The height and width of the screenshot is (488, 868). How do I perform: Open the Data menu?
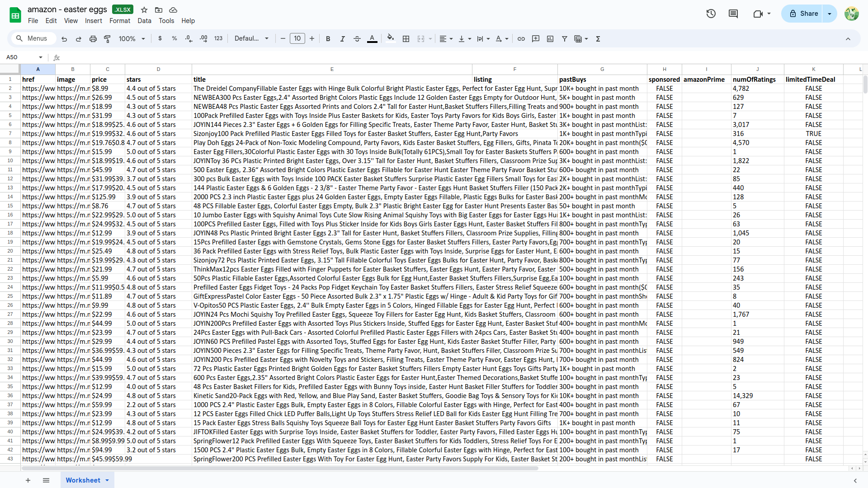click(x=144, y=21)
